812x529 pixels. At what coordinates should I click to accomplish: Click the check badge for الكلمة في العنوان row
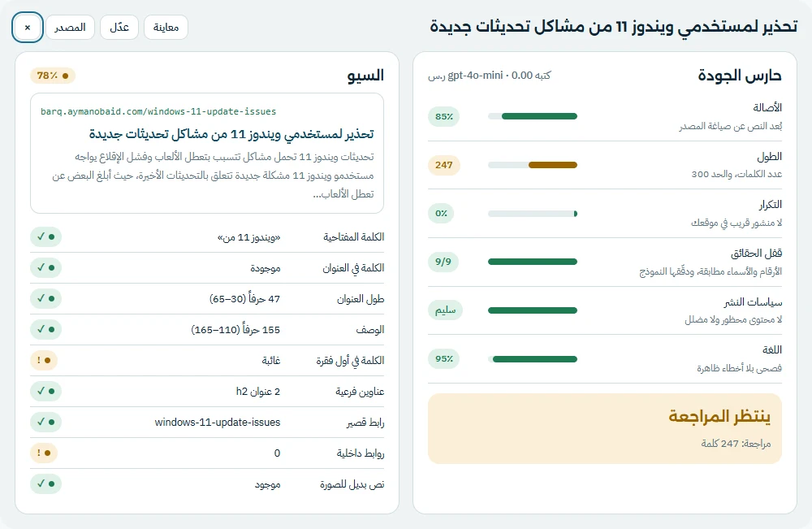point(46,267)
